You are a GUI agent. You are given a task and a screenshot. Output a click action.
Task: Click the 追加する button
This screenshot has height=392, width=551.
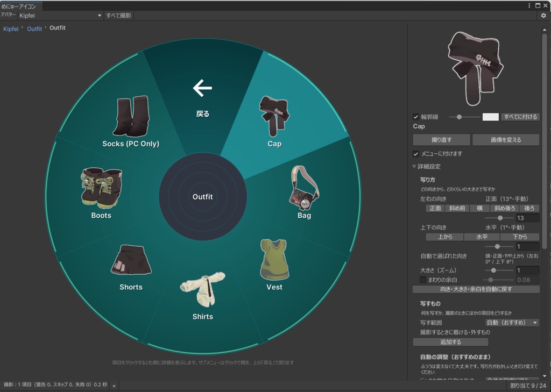point(450,342)
